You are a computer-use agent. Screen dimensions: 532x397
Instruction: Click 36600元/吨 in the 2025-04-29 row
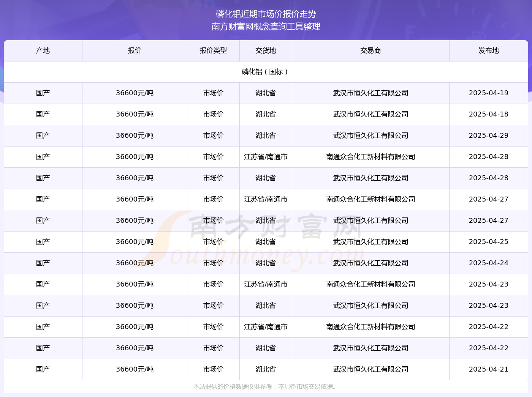[x=135, y=135]
